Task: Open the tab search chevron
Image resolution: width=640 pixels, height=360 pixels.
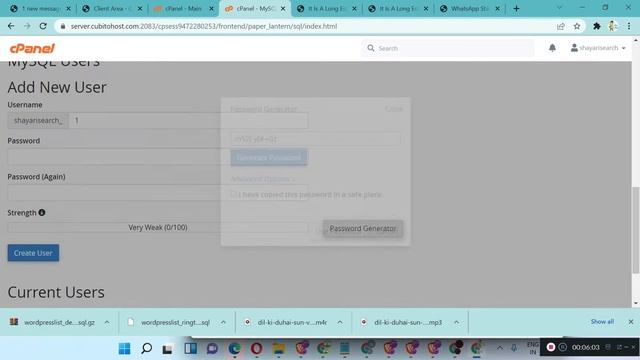Action: click(x=559, y=8)
